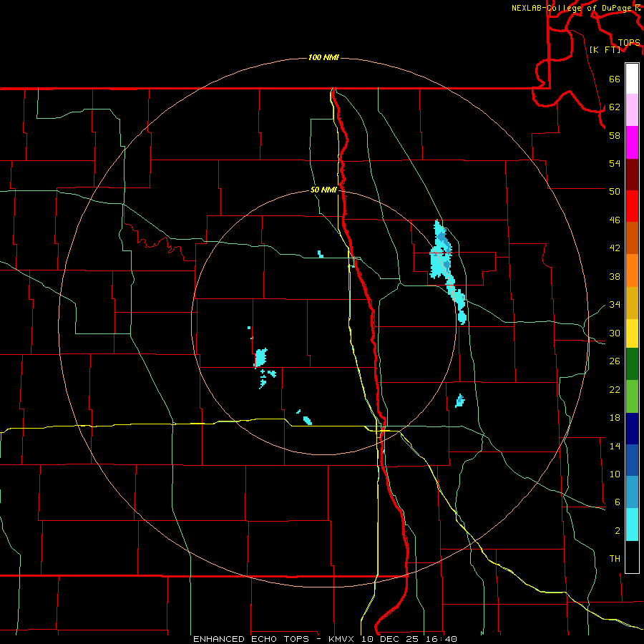Click the legend value "62"

(615, 107)
